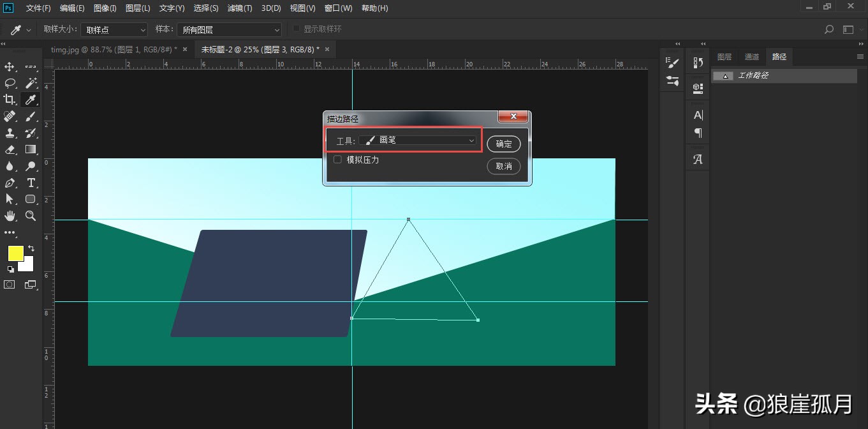Switch to the 通道 panel tab
The width and height of the screenshot is (868, 429).
coord(752,57)
